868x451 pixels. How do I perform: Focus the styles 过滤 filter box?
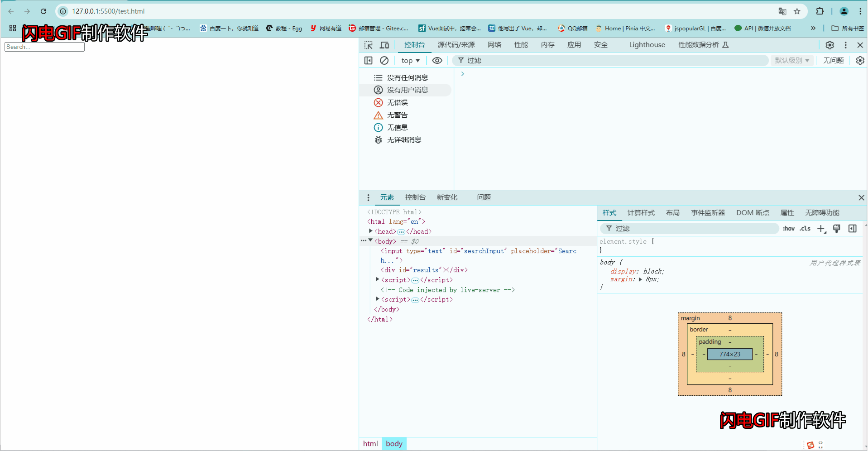point(689,229)
